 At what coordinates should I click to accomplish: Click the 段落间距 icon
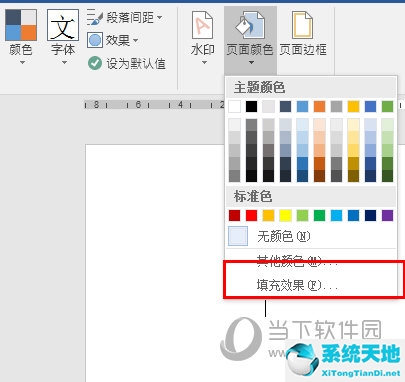[x=95, y=18]
